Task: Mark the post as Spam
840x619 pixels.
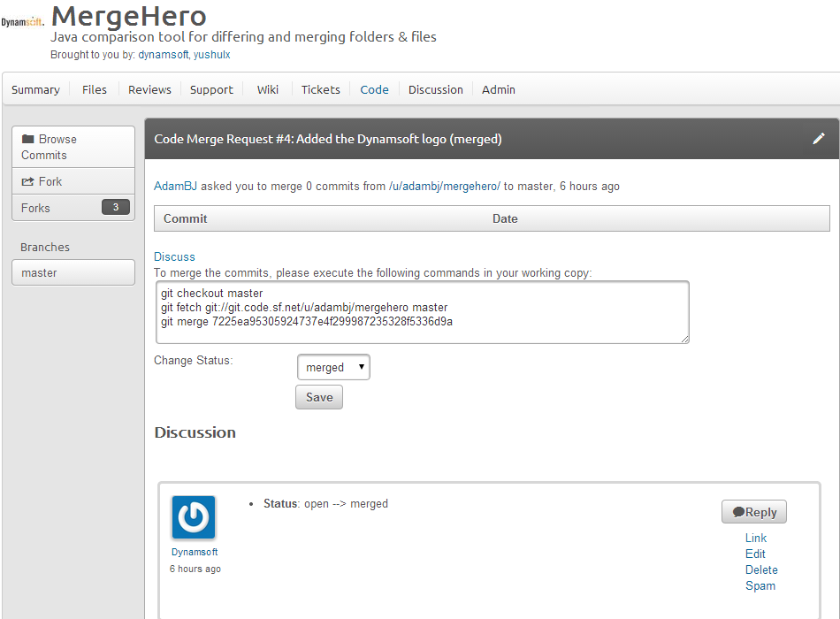Action: [760, 585]
